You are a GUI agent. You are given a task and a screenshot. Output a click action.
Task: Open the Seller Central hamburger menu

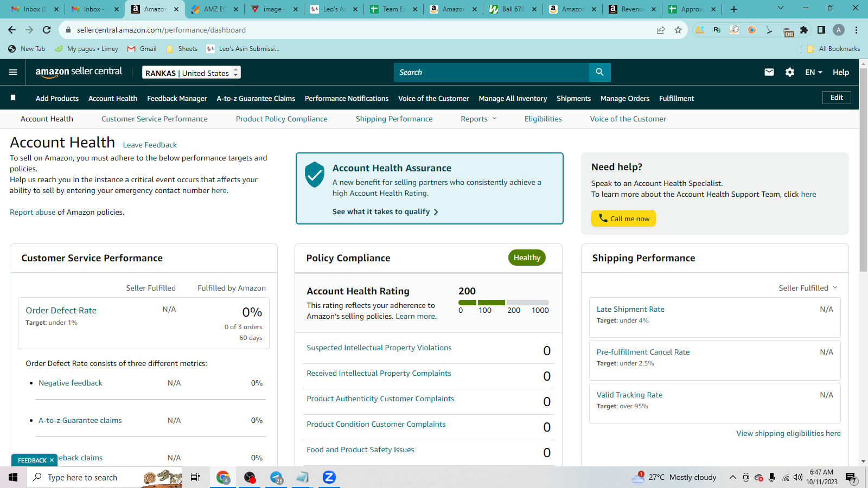(x=13, y=72)
